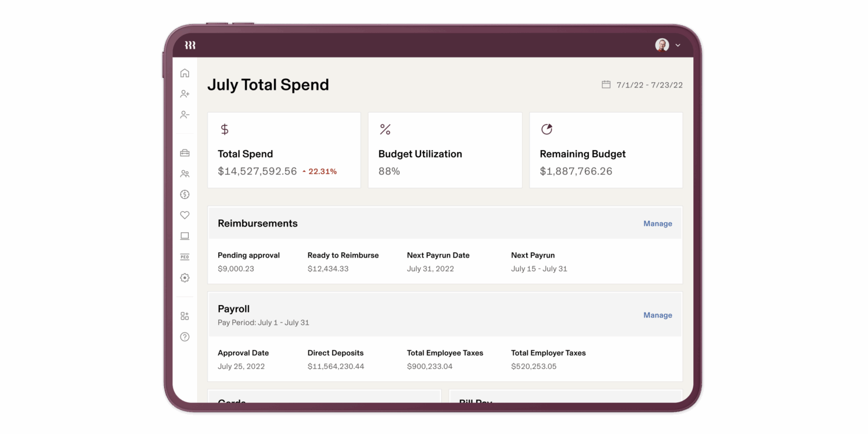Select the briefcase icon in sidebar

coord(185,153)
